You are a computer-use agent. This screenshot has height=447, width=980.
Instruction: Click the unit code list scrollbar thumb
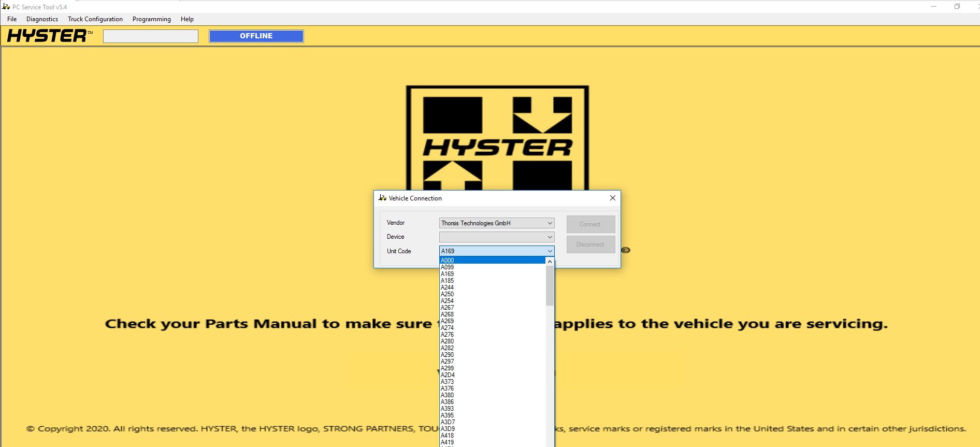coord(550,285)
